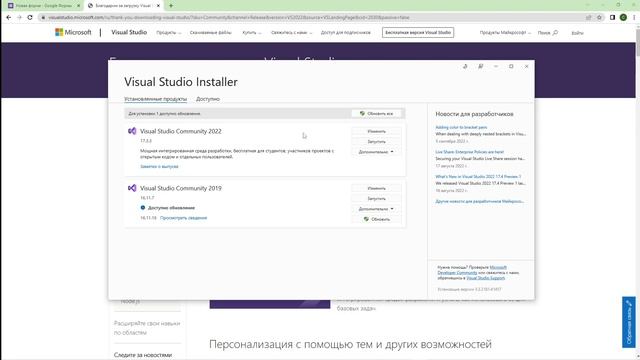Reload the page with the refresh icon
This screenshot has width=640, height=360.
coord(30,18)
